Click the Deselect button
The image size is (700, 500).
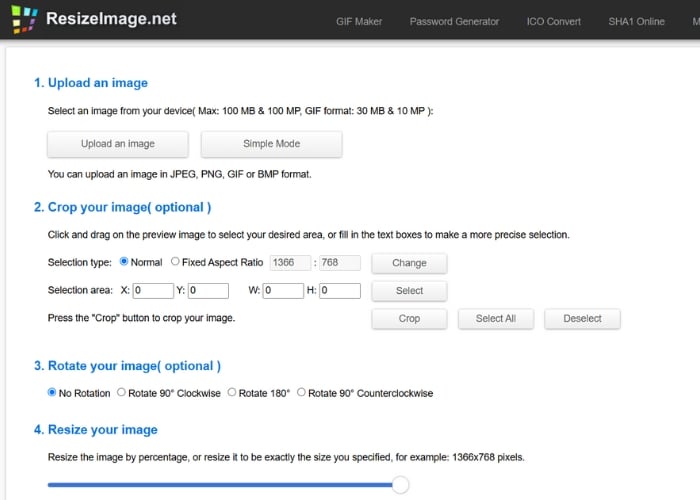pos(582,319)
